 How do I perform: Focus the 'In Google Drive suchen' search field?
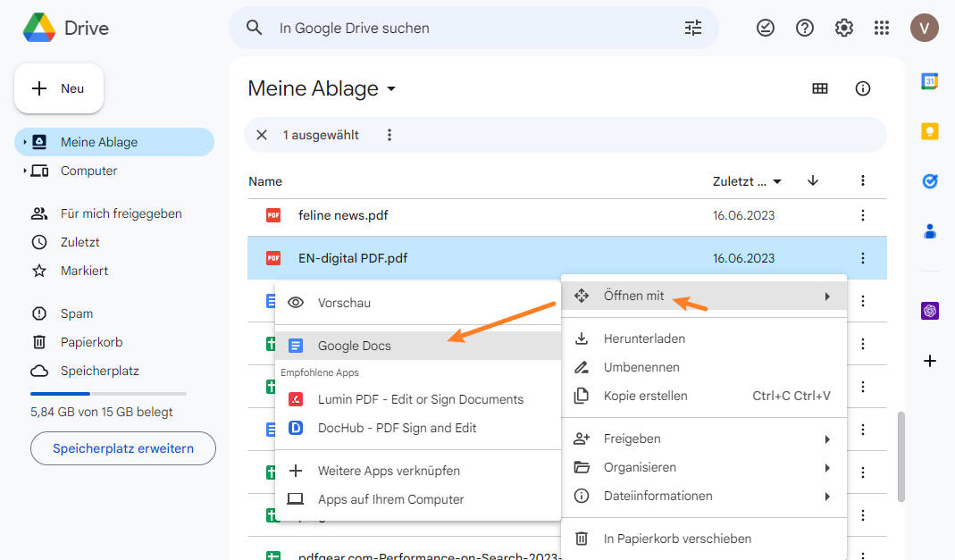coord(473,28)
